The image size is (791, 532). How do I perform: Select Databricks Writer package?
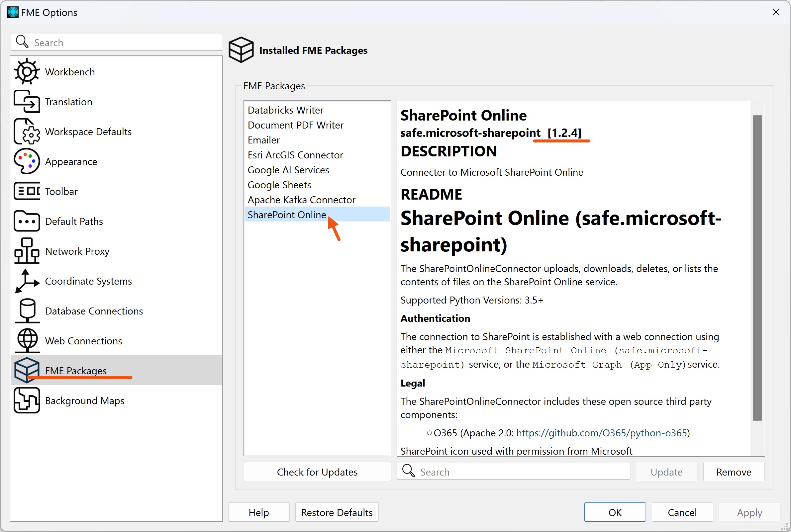click(317, 110)
